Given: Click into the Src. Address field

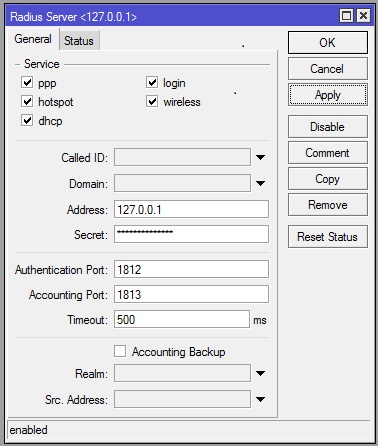Looking at the screenshot, I should (182, 399).
